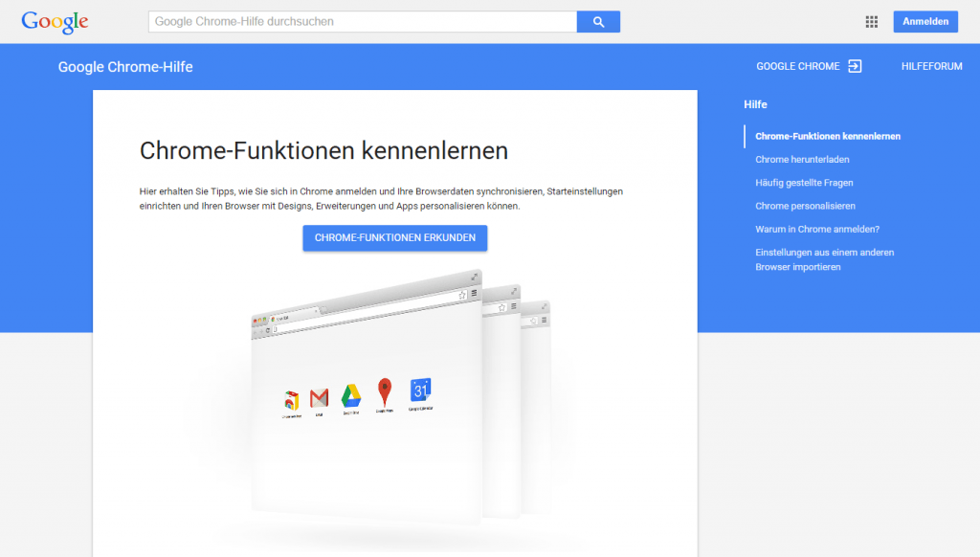The height and width of the screenshot is (557, 980).
Task: Click the Google logo
Action: pos(55,21)
